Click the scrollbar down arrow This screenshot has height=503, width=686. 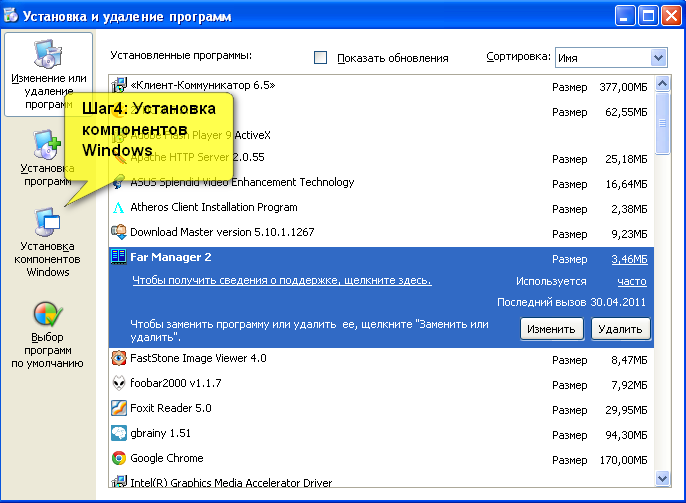pyautogui.click(x=663, y=479)
